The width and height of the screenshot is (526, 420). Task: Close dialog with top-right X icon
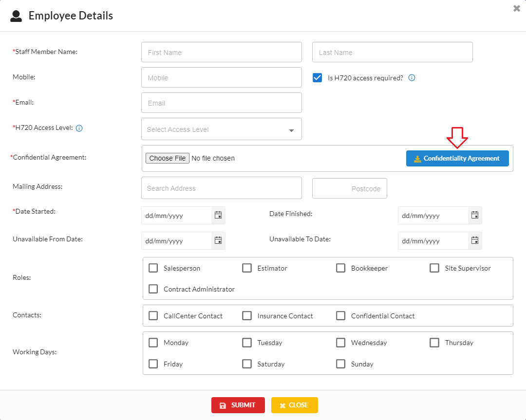tap(517, 8)
